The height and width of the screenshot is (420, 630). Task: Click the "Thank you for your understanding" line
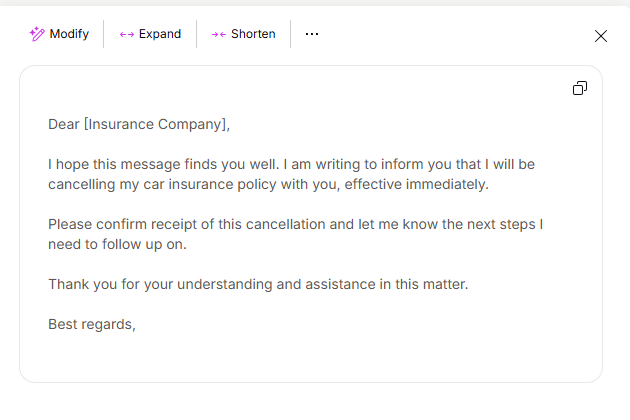click(x=258, y=284)
